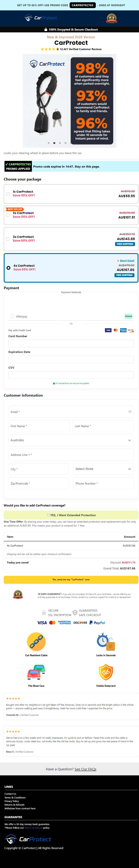Click the American Express icon next to Pay with Credit Card
This screenshot has height=868, width=139.
123,330
